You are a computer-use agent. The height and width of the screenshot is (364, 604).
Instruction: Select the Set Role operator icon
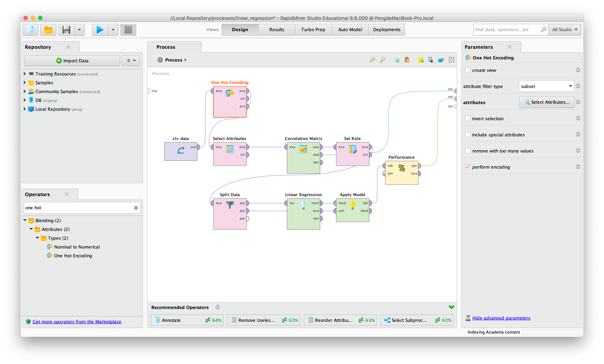point(353,149)
